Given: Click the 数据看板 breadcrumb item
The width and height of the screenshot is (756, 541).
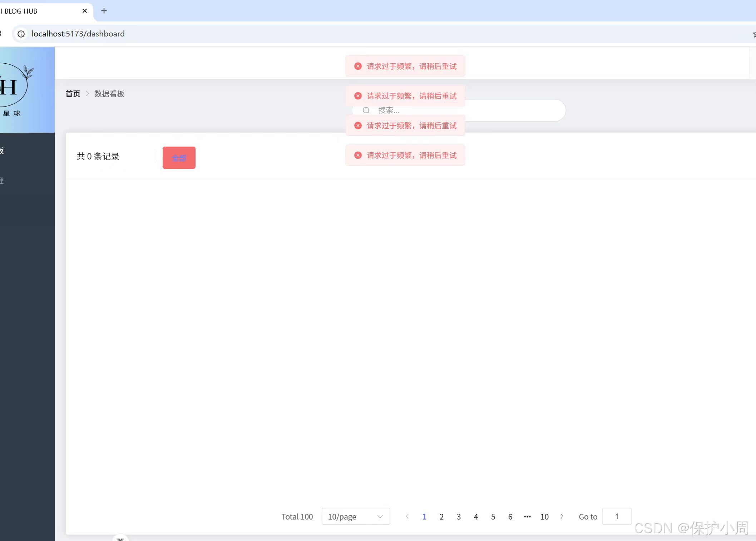Looking at the screenshot, I should (x=109, y=94).
